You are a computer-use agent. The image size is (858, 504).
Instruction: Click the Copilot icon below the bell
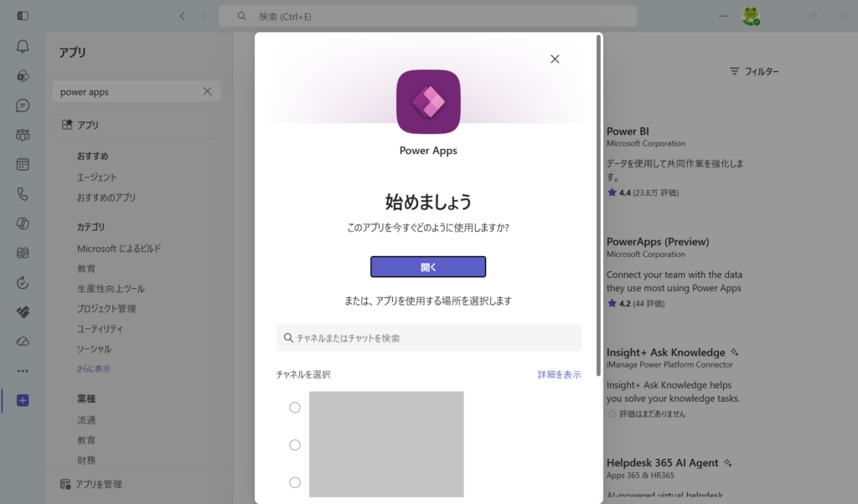click(x=23, y=76)
